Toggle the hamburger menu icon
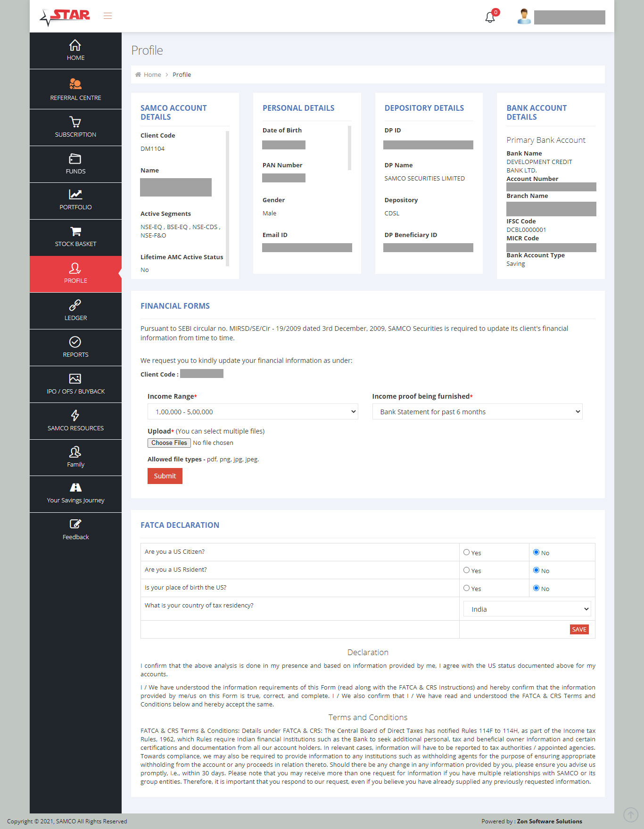The image size is (644, 829). coord(107,16)
